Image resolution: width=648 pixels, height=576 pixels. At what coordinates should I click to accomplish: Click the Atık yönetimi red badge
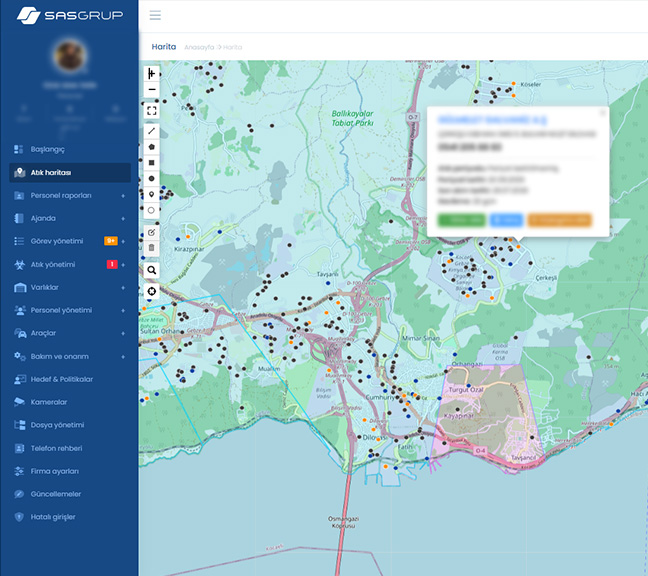pyautogui.click(x=112, y=264)
